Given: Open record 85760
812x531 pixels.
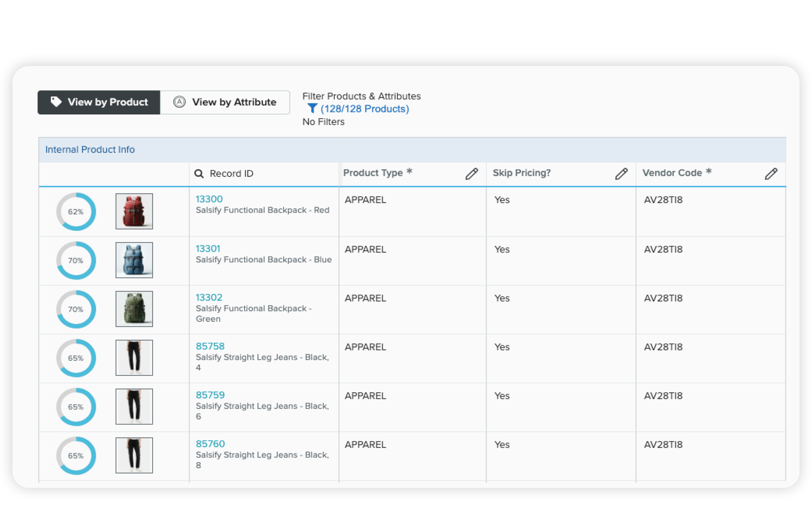Looking at the screenshot, I should click(210, 444).
